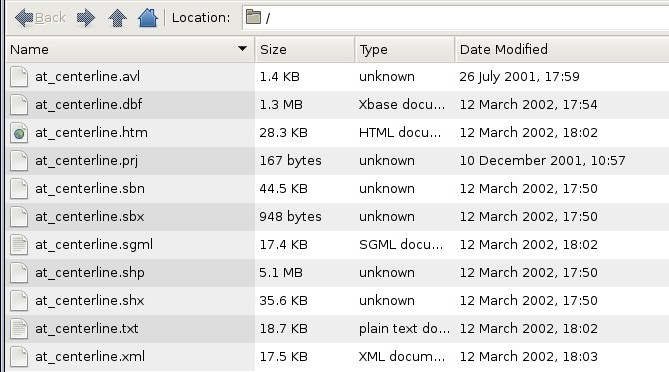Click the 17.5 KB size cell
Screen dimensions: 669x372
[x=283, y=357]
